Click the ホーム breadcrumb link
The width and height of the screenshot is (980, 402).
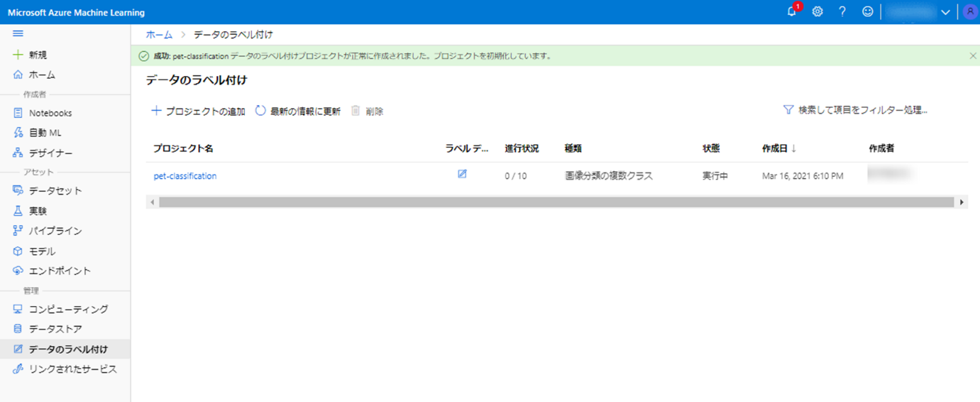159,34
